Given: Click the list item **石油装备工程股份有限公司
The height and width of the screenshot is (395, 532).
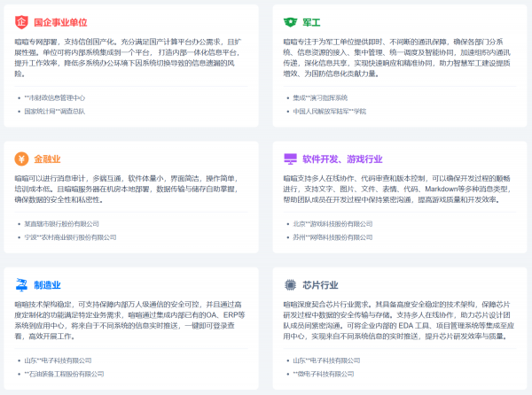Looking at the screenshot, I should point(64,375).
